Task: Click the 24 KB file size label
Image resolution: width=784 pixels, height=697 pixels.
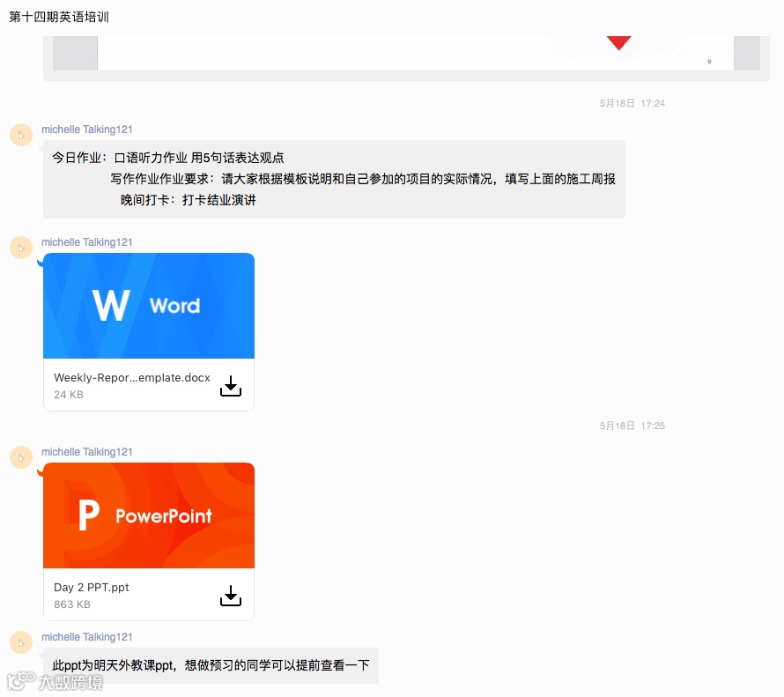Action: 69,395
